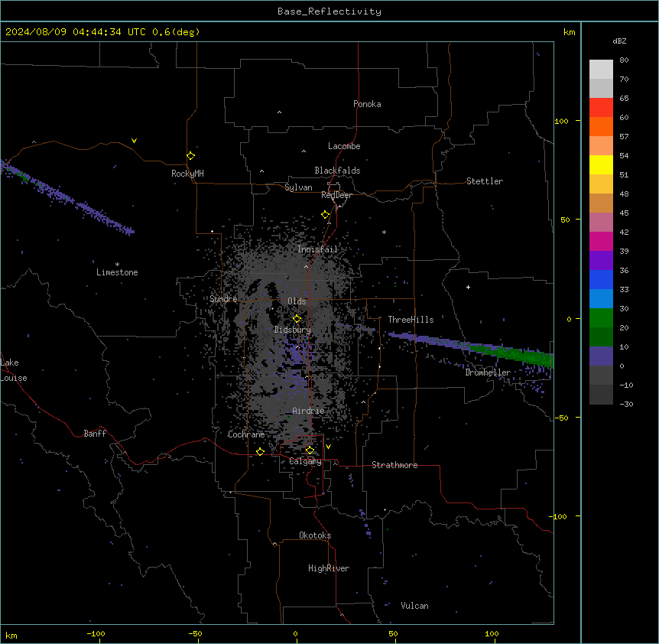Viewport: 659px width, 644px height.
Task: Pick the pink 42-45 dBZ legend swatch
Action: (x=601, y=223)
